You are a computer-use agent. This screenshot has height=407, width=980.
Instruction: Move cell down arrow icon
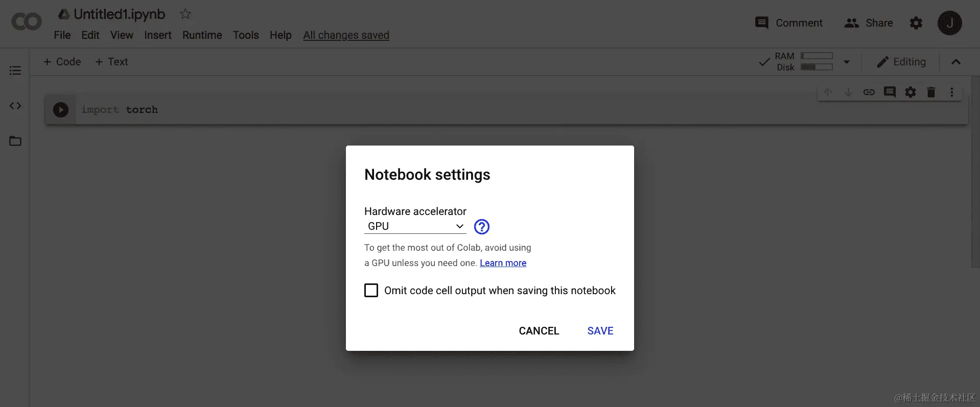pos(848,92)
